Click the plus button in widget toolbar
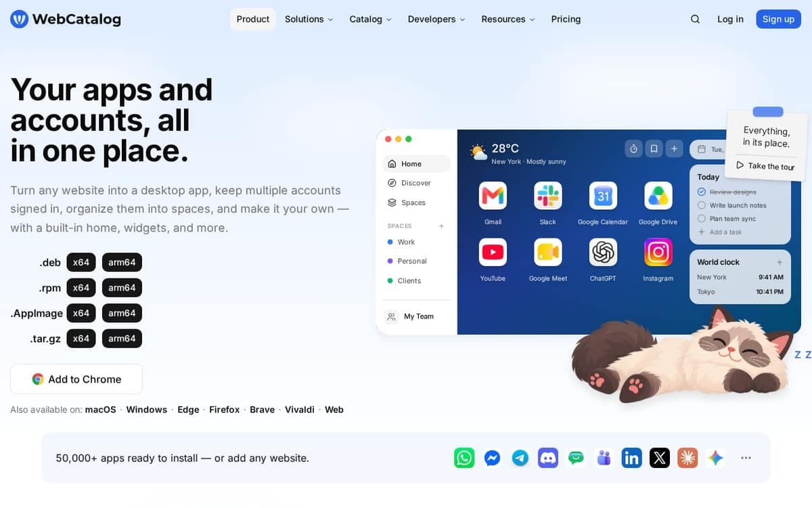 pos(674,148)
